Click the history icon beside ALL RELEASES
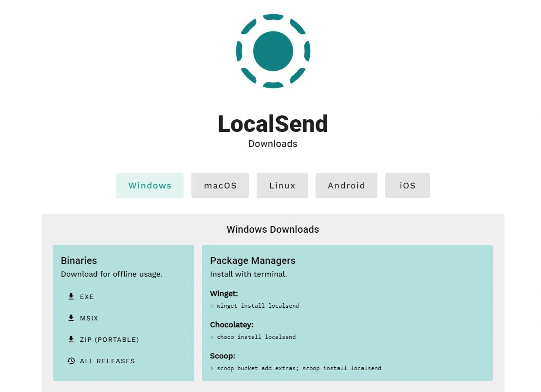This screenshot has height=392, width=541. click(71, 361)
